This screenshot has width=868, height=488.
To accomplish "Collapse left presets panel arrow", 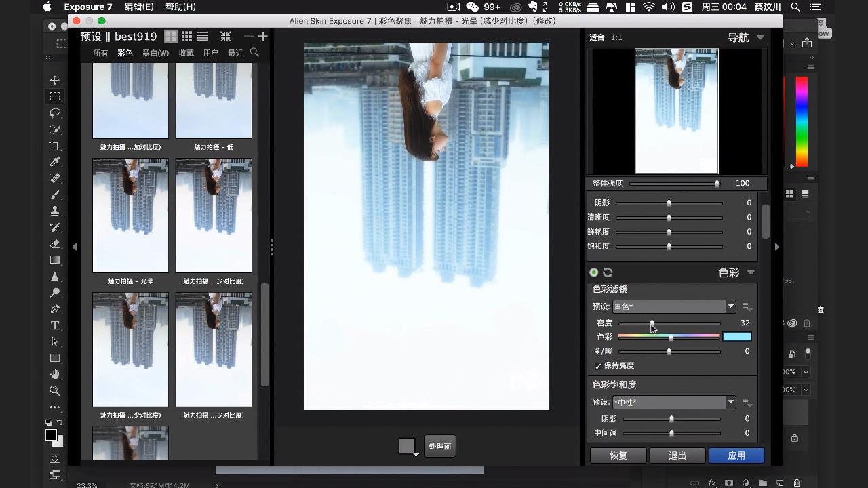I will point(75,247).
